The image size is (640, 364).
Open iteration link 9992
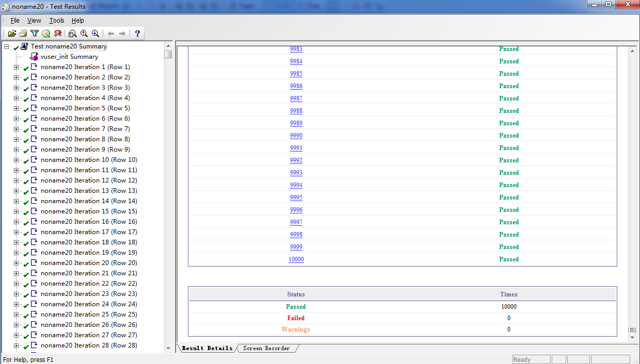296,160
